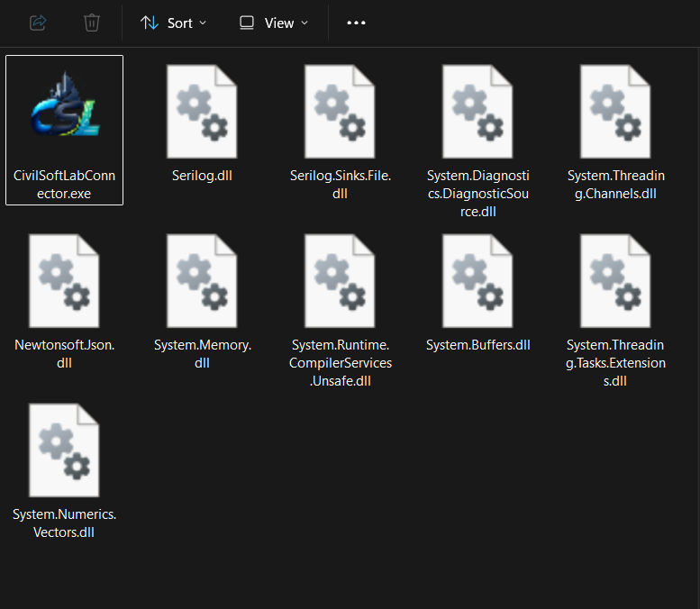Select the Newtonsoft.Json.dll file icon
700x609 pixels.
[64, 281]
